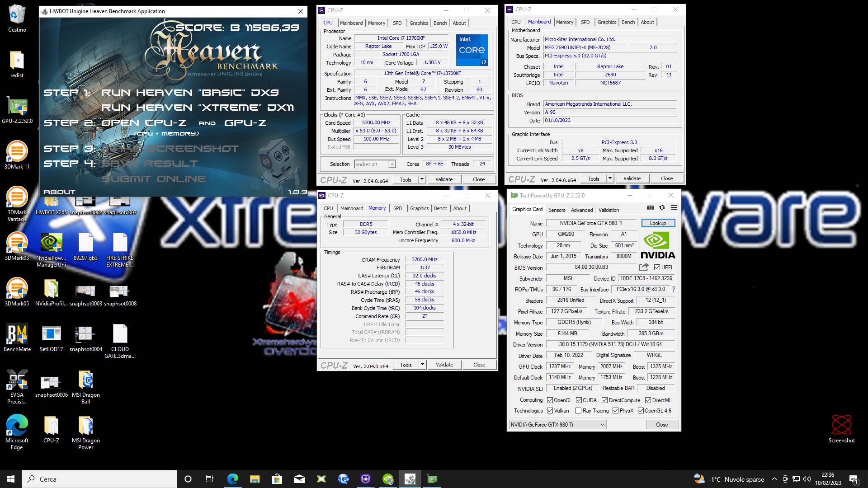Switch to Sensors tab in GPU-Z
The image size is (868, 488).
(557, 210)
